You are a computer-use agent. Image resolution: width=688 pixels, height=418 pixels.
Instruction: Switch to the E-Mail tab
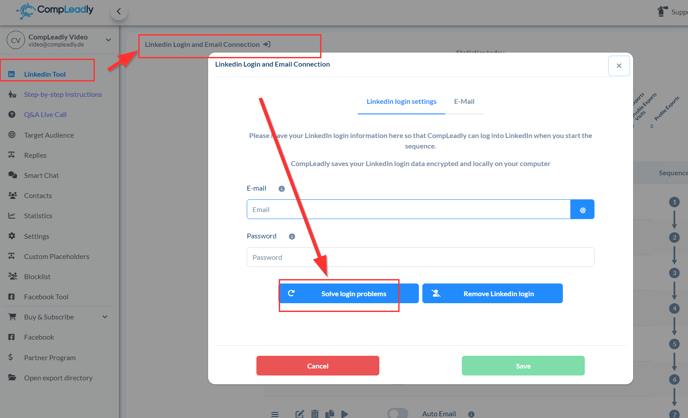click(x=464, y=102)
